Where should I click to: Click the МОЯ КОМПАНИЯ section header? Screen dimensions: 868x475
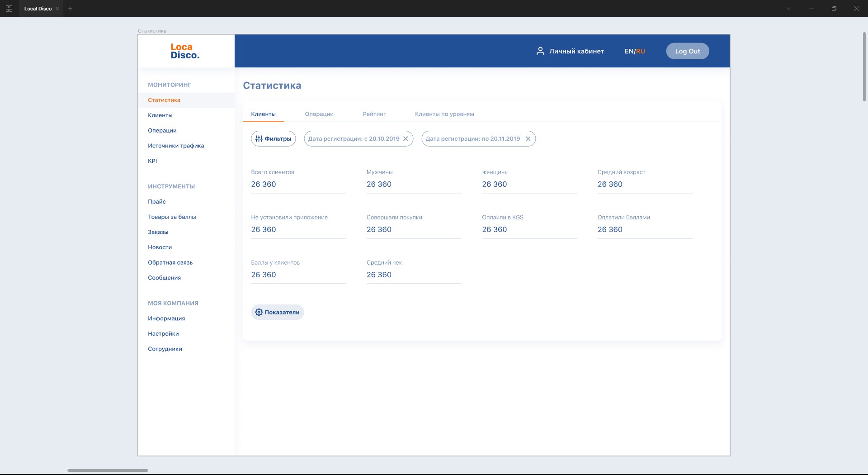click(173, 303)
